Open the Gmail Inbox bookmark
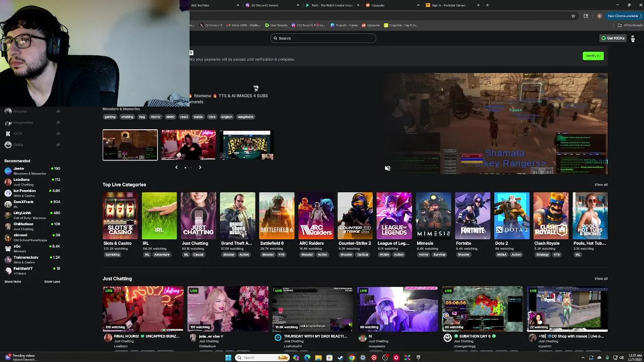This screenshot has width=644, height=362. tap(243, 25)
